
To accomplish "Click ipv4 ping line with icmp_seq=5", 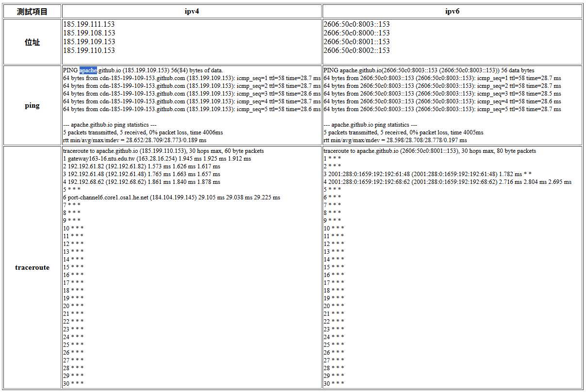I will click(x=192, y=109).
